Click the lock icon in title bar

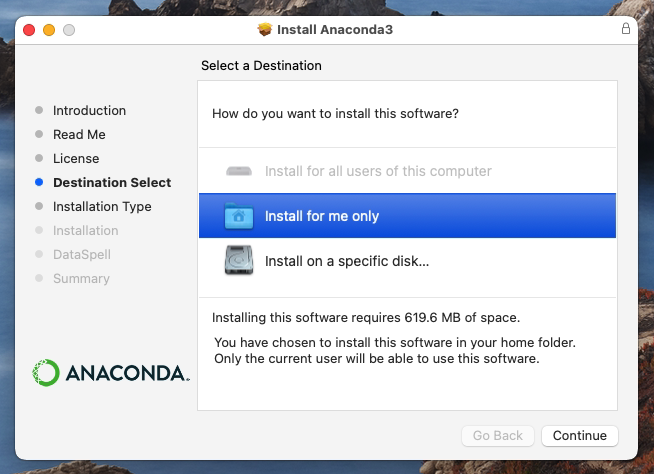pos(626,29)
